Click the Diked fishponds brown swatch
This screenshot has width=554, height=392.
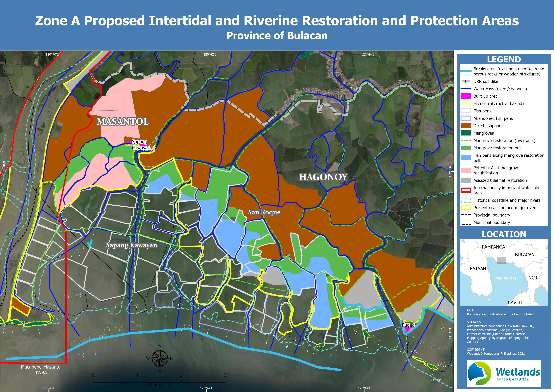(x=466, y=125)
